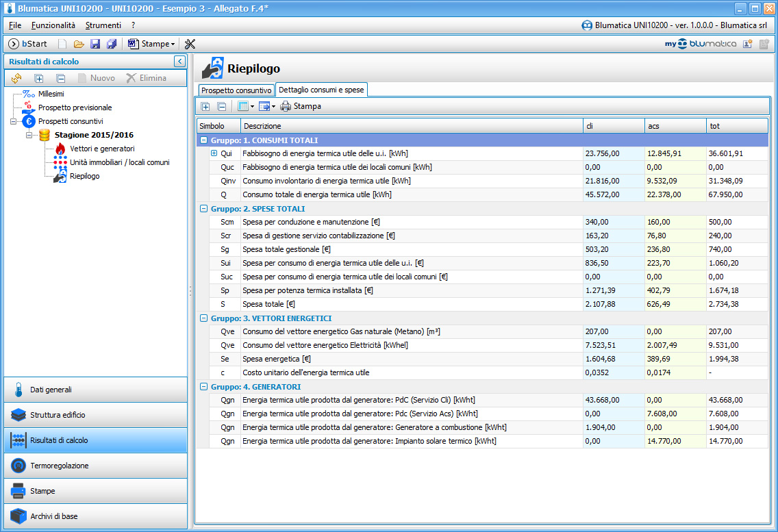Collapse group 1. CONSUMI TOTALI
This screenshot has width=778, height=532.
203,140
